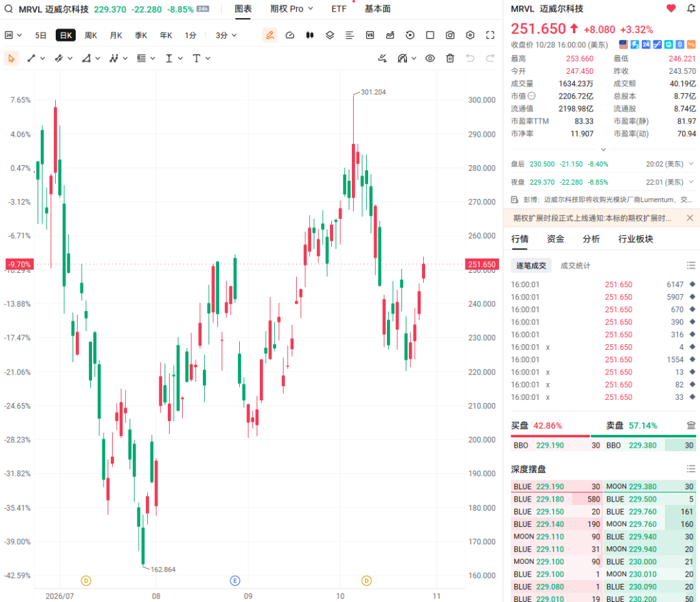
Task: Expand the 夜盘 quote row arrow
Action: pos(691,181)
